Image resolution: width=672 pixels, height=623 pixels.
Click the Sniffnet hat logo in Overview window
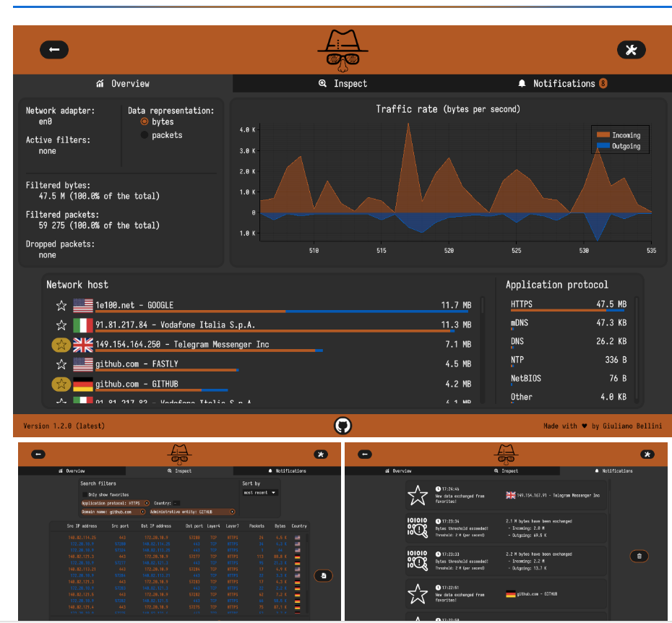point(343,51)
